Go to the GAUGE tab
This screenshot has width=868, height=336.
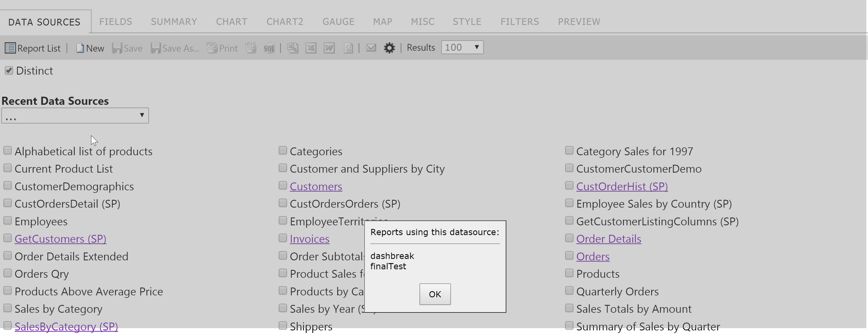click(338, 22)
